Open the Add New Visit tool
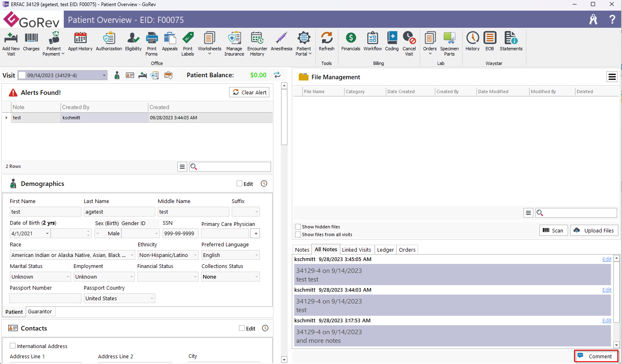622x364 pixels. (11, 44)
